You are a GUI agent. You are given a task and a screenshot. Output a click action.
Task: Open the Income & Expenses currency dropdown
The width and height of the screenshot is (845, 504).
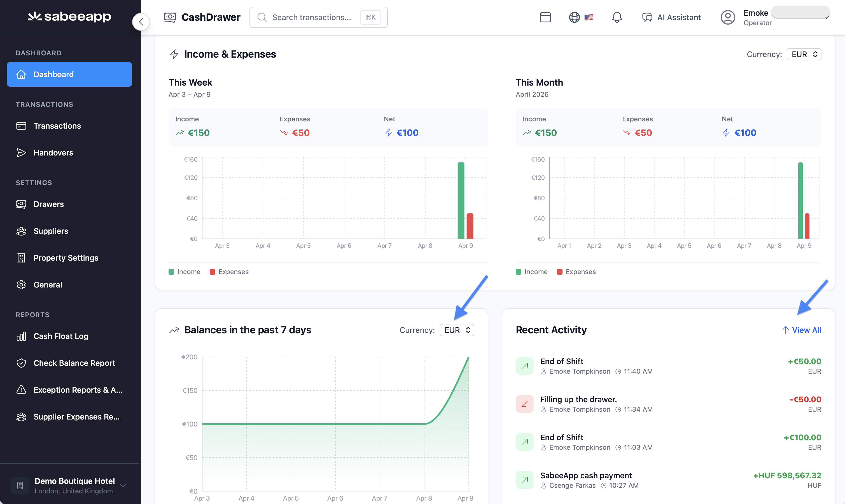(804, 54)
